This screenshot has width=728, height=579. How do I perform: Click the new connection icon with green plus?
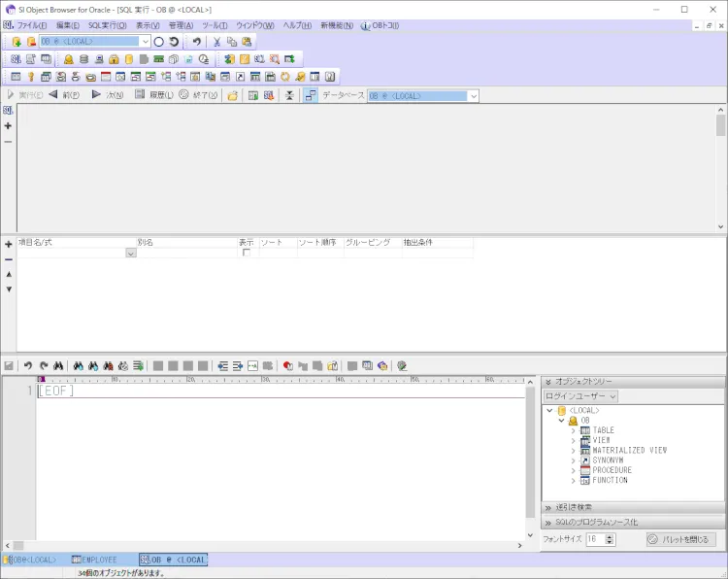click(17, 42)
